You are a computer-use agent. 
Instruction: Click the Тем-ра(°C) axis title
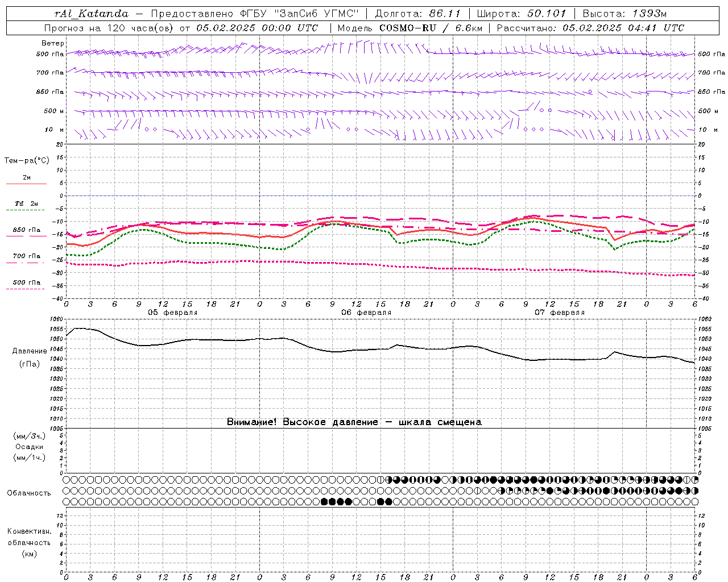(27, 161)
